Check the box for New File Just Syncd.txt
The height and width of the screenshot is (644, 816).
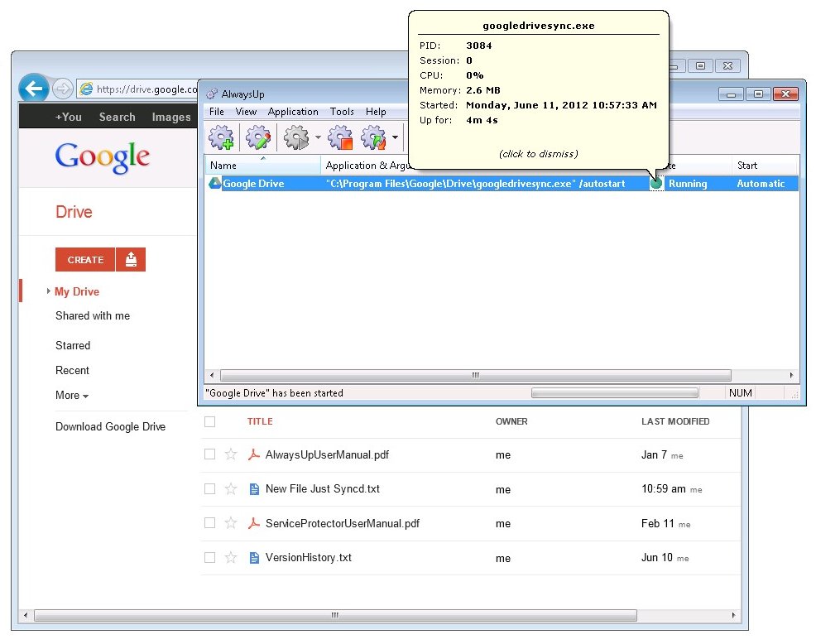(209, 489)
